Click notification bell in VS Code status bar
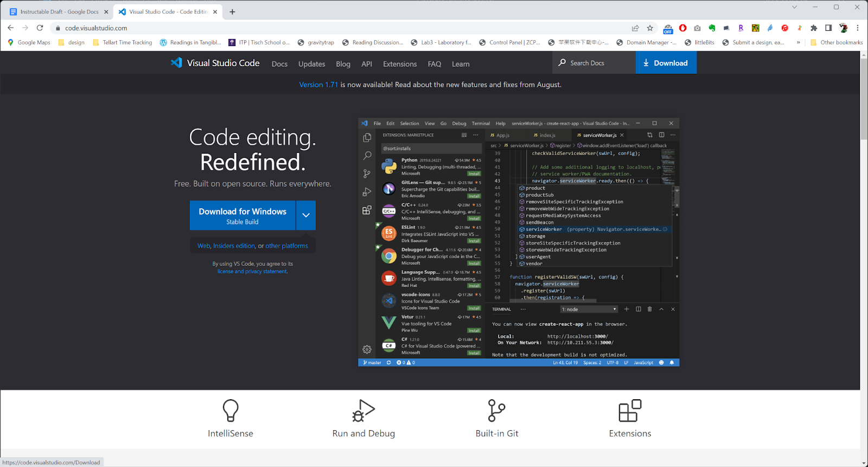 point(672,362)
